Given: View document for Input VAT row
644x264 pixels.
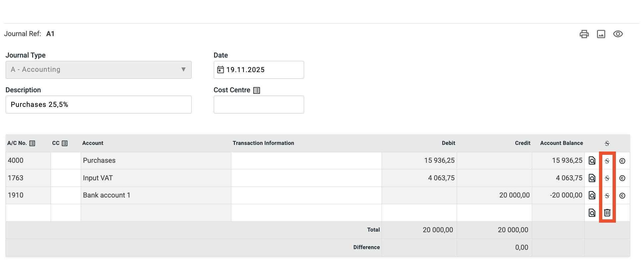Looking at the screenshot, I should [592, 178].
